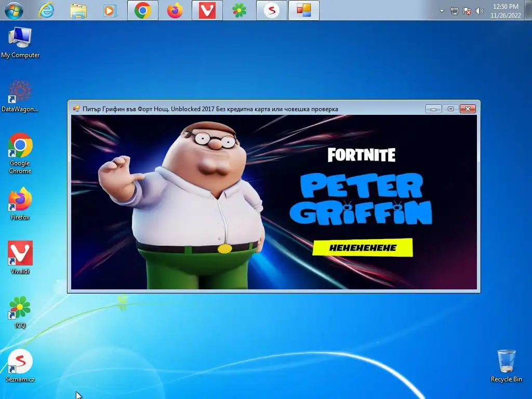Viewport: 532px width, 399px height.
Task: Select the Seznam.cz desktop shortcut
Action: click(20, 366)
